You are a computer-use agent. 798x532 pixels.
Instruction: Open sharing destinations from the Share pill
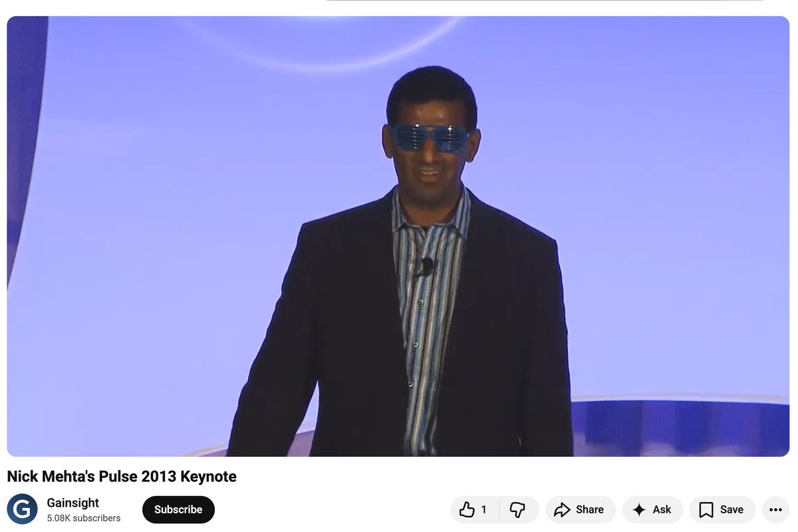click(x=580, y=509)
